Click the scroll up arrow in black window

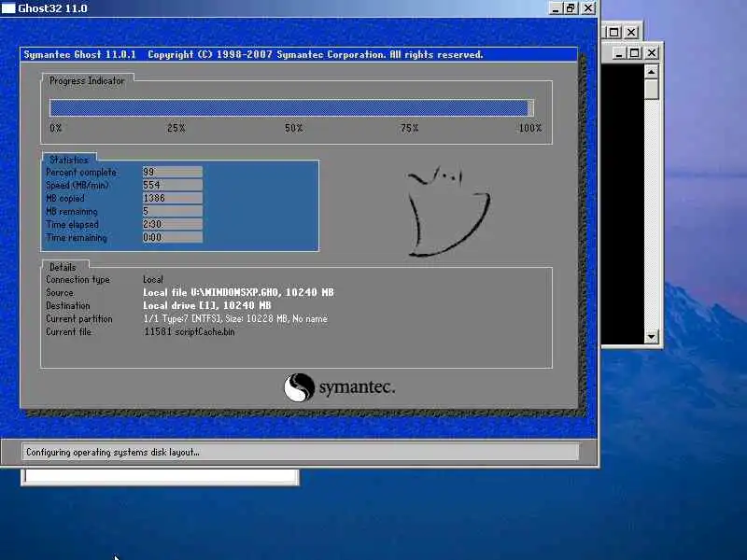click(651, 72)
